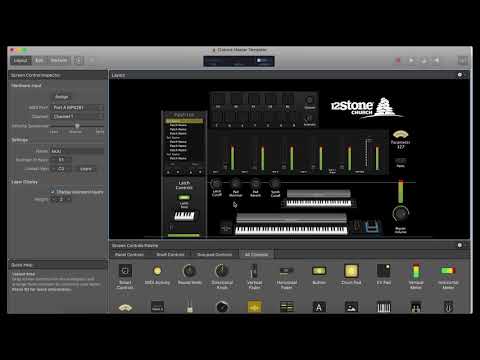Adjust the Velocity Sensitivity slider

click(77, 126)
